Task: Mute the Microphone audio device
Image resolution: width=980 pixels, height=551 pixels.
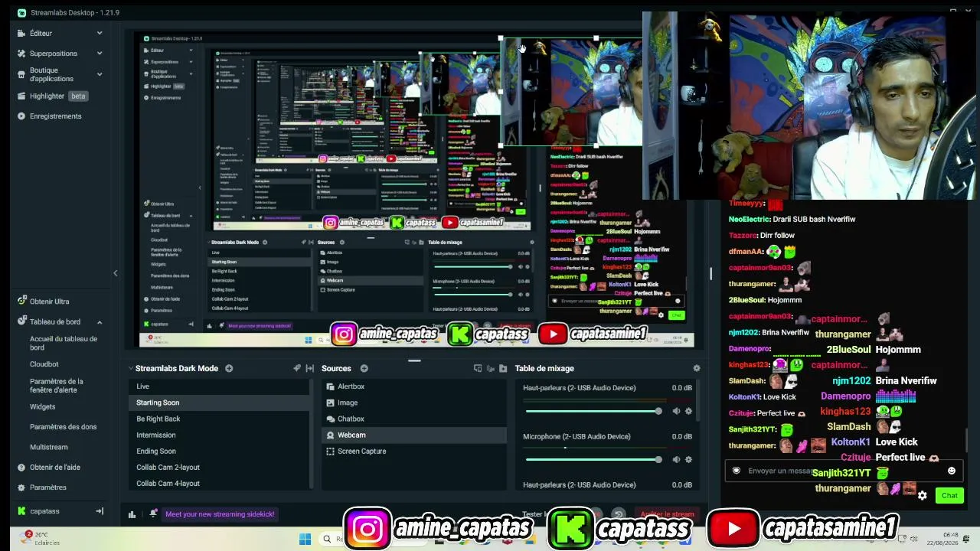Action: coord(676,459)
